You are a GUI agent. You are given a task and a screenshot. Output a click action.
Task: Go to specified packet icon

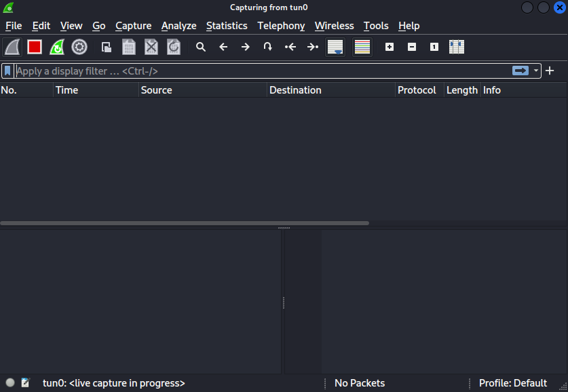tap(268, 47)
